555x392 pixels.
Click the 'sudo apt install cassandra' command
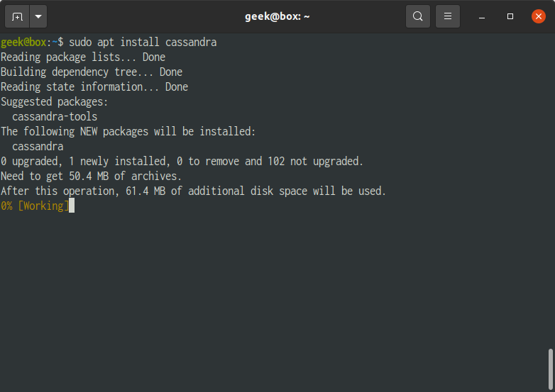click(143, 43)
